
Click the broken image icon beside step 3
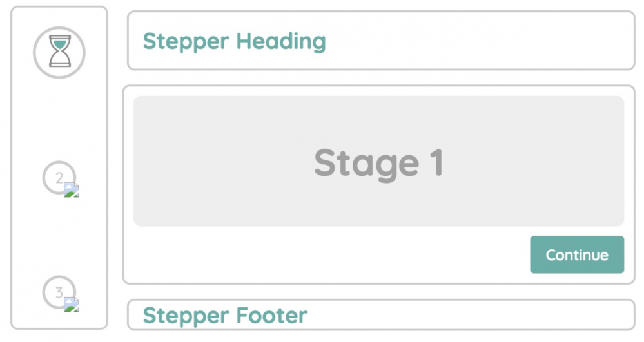(72, 305)
